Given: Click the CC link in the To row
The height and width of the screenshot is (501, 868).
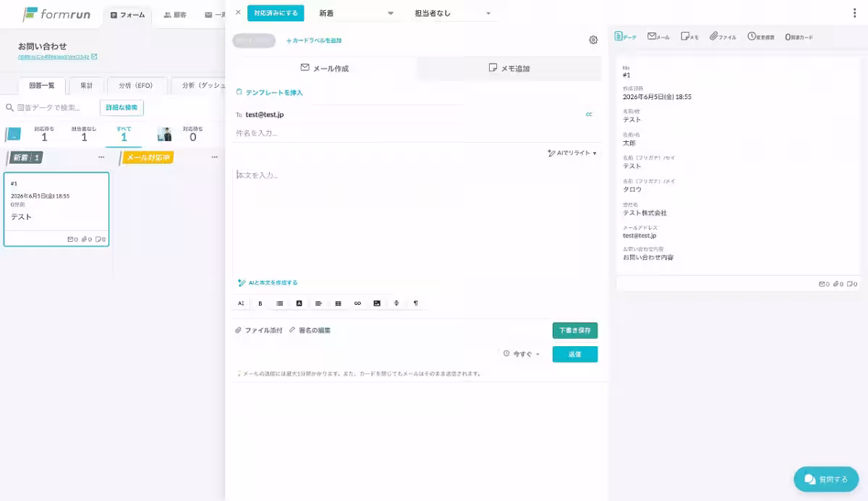Looking at the screenshot, I should pyautogui.click(x=589, y=114).
